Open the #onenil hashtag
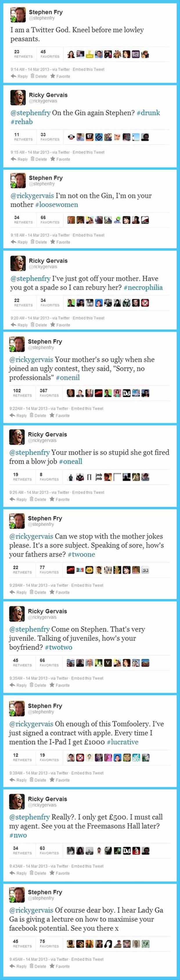 [68, 378]
